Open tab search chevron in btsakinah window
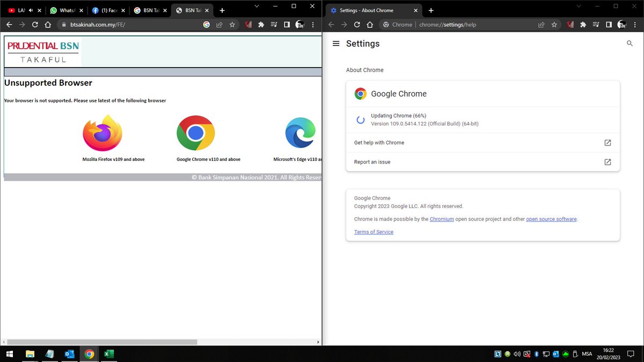The height and width of the screenshot is (362, 644). click(257, 6)
